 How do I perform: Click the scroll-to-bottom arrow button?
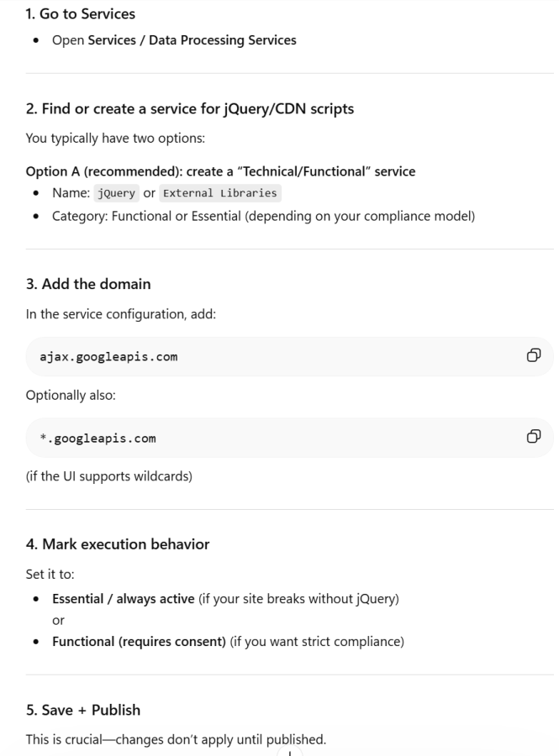coord(290,752)
